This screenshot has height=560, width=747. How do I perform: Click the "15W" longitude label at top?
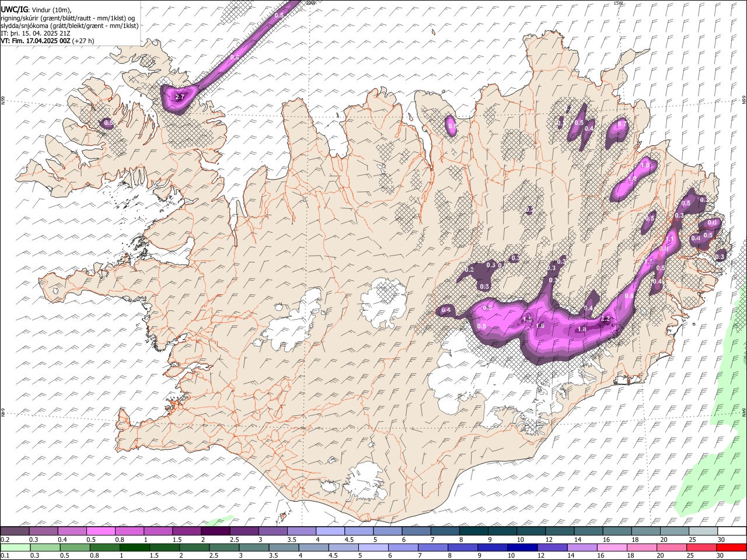pos(618,3)
